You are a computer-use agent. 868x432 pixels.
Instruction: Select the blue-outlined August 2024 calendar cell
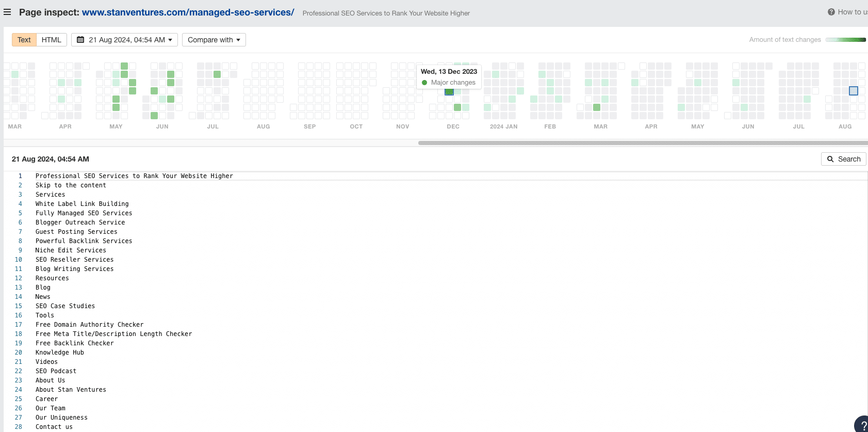[x=854, y=91]
